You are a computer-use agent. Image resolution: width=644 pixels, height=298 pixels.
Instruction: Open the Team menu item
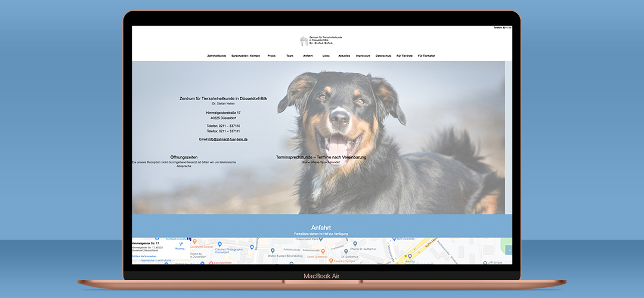click(290, 55)
